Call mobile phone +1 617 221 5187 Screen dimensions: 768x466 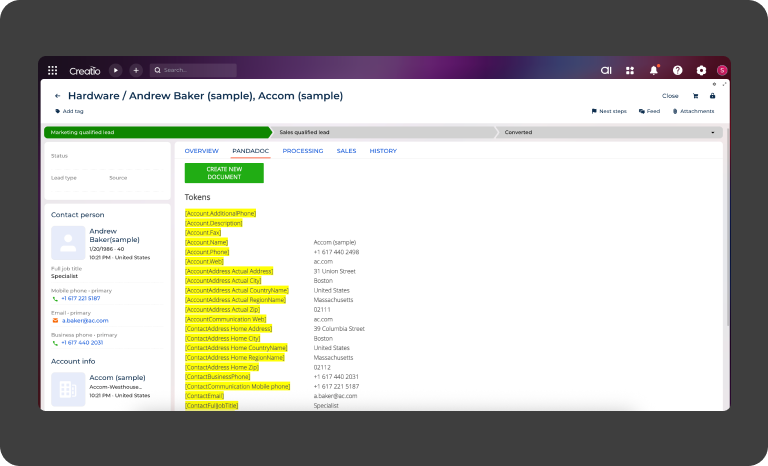(80, 298)
